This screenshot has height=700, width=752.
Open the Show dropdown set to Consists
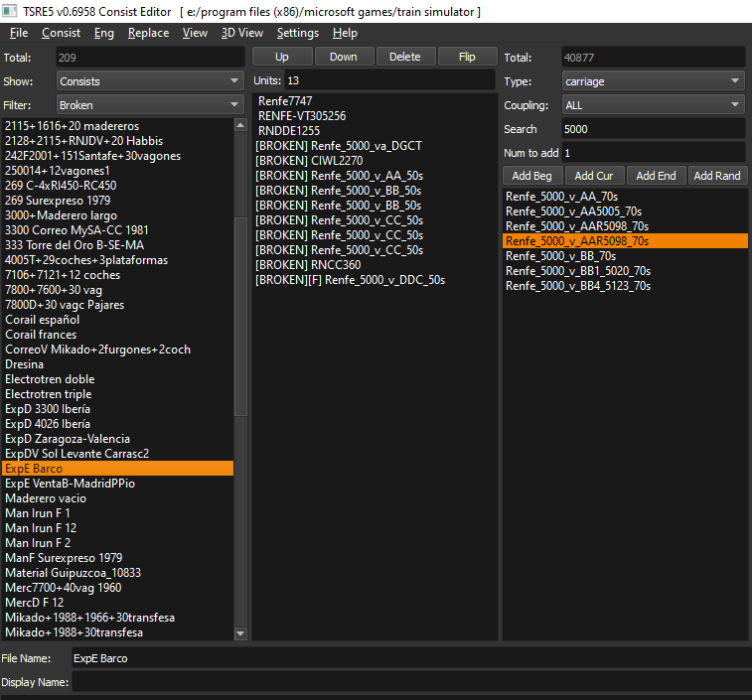click(x=149, y=81)
